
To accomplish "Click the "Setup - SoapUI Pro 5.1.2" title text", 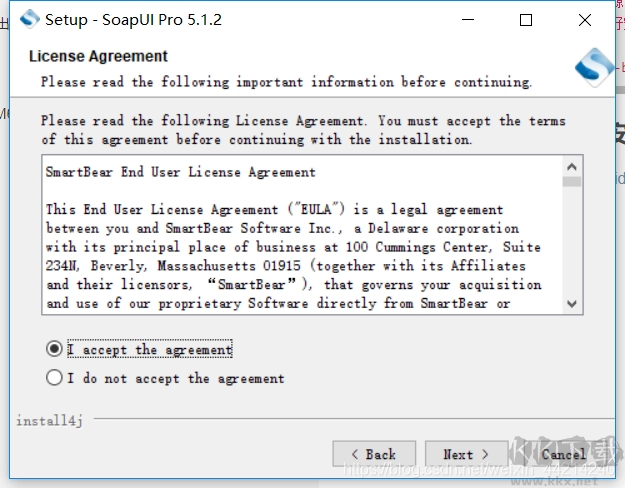I will coord(134,19).
